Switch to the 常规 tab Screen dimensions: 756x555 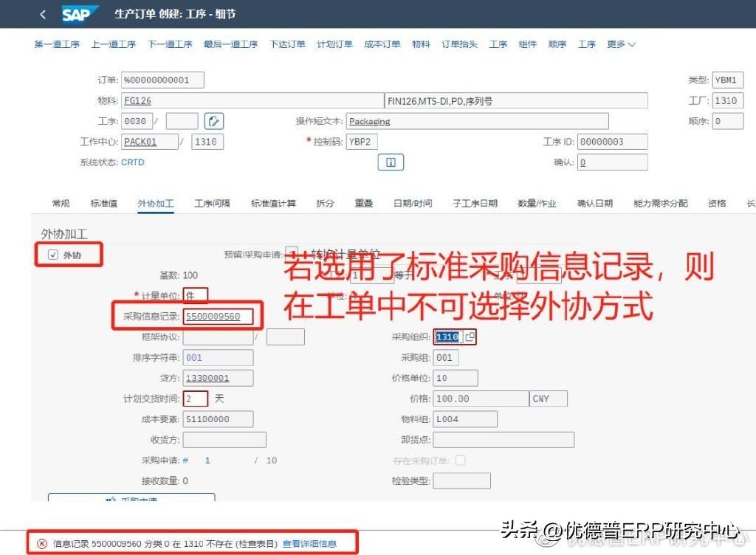pos(61,203)
